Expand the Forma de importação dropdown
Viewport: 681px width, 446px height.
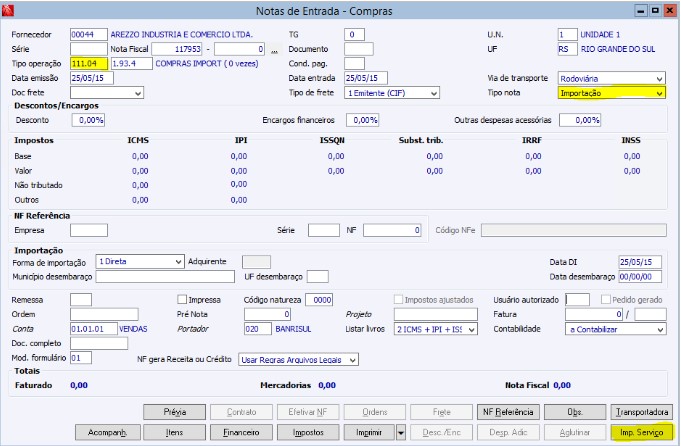[x=140, y=261]
